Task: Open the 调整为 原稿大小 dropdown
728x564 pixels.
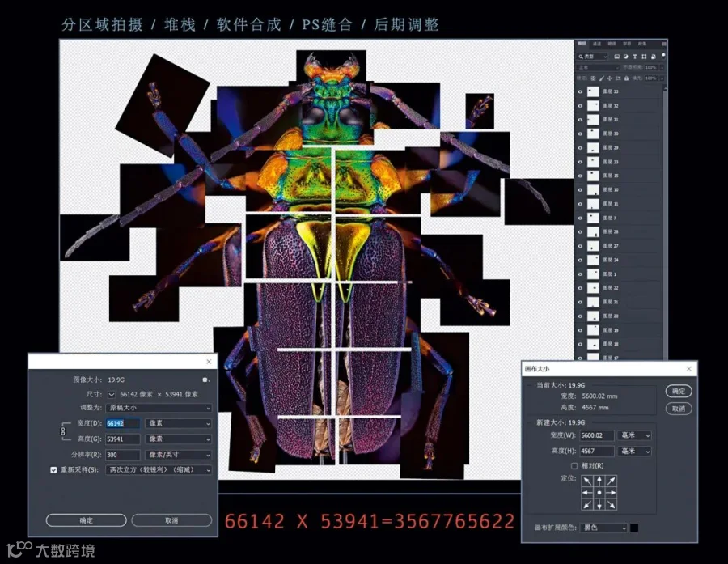Action: (x=159, y=408)
